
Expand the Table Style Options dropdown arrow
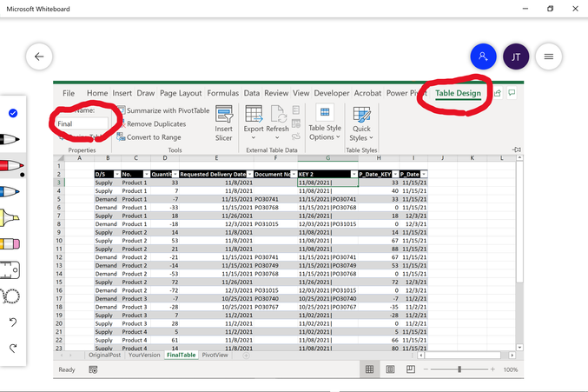[338, 137]
